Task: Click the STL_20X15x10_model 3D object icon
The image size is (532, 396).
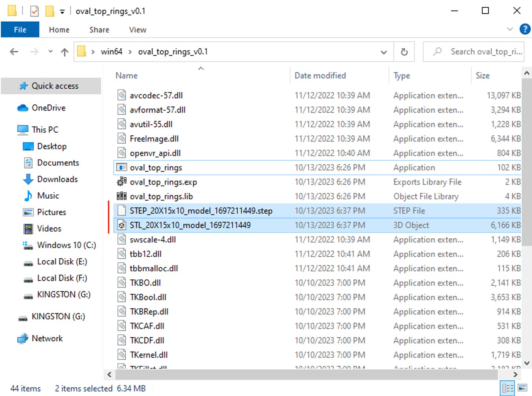Action: 121,225
